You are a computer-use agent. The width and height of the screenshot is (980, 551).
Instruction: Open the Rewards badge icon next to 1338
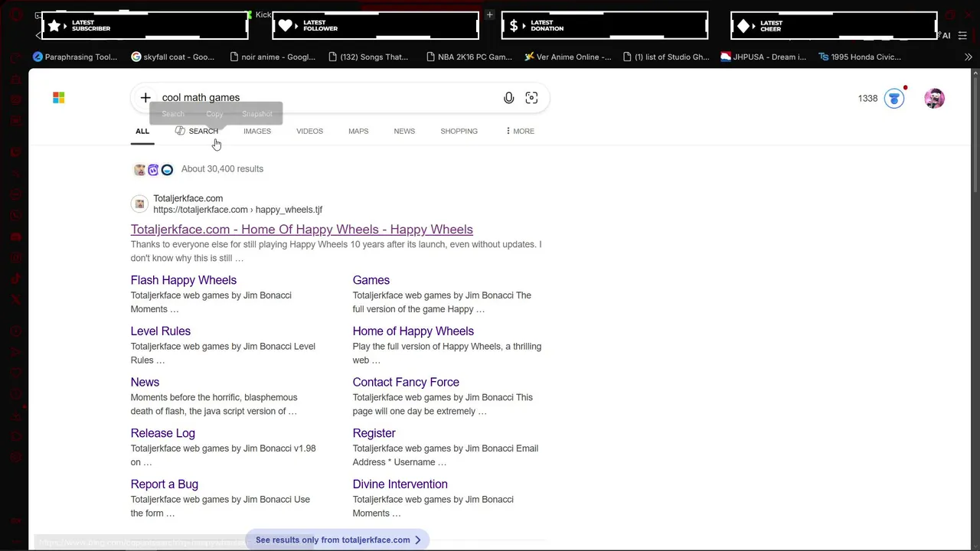click(894, 99)
